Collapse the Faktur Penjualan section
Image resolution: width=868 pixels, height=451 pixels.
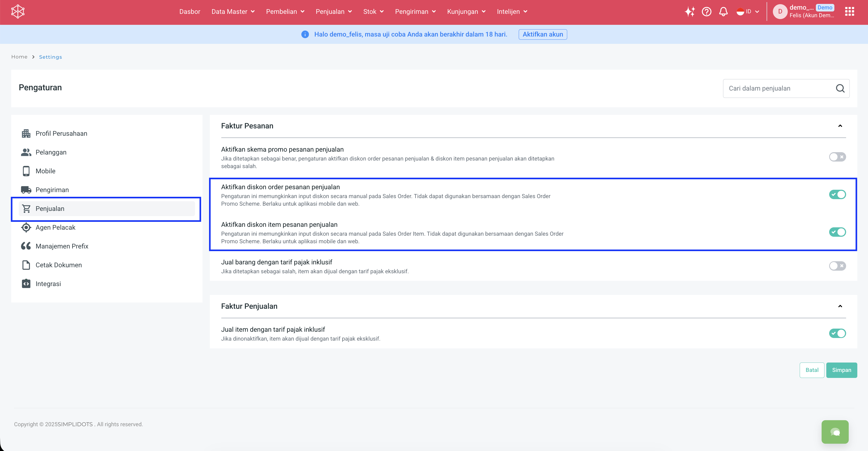[x=840, y=306]
